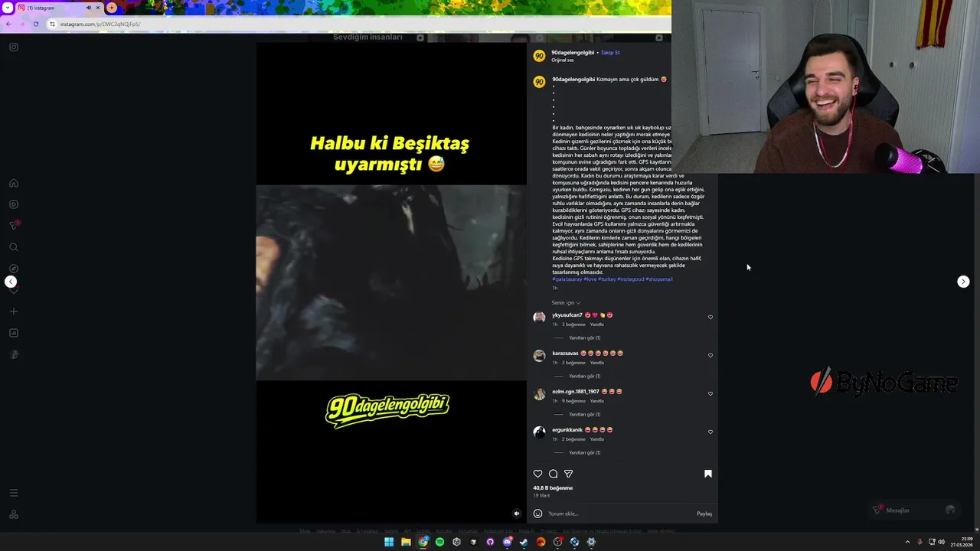Open File Explorer from taskbar

[406, 542]
